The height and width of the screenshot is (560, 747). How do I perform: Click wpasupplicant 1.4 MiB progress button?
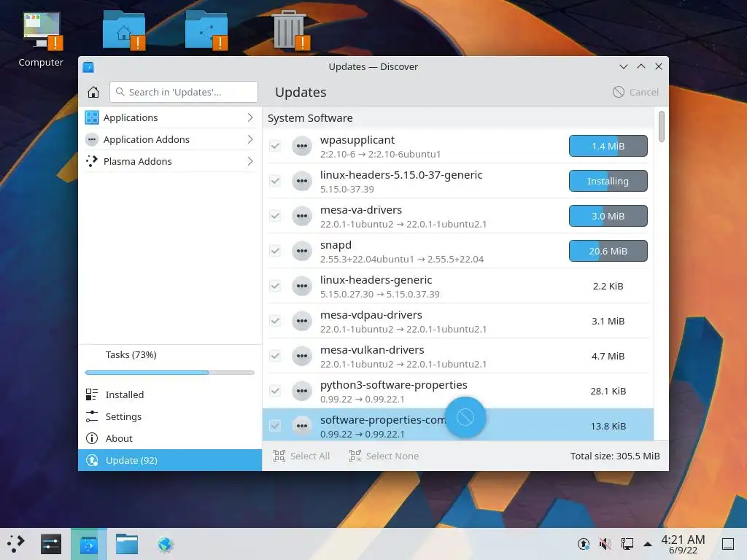[608, 146]
